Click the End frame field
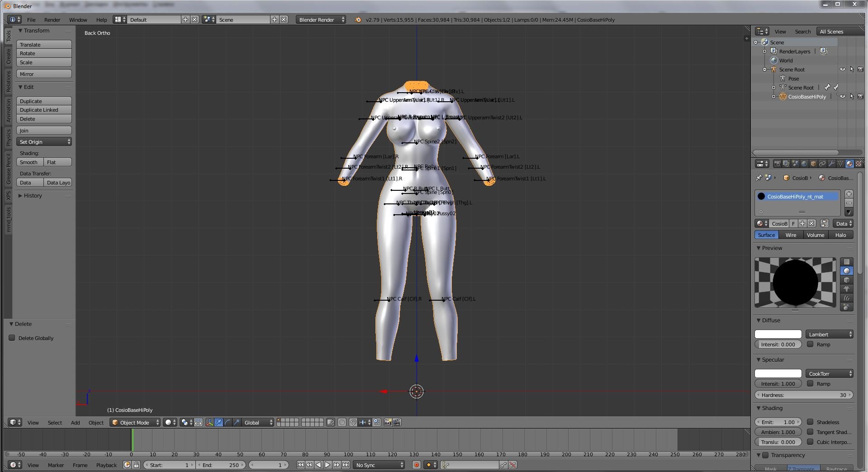Viewport: 868px width, 472px height. [221, 465]
